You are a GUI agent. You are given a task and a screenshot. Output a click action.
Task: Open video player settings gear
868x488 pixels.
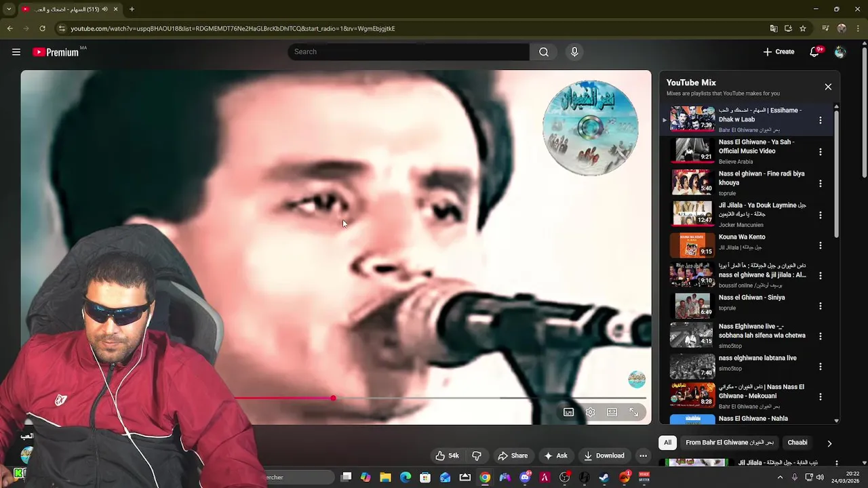[591, 412]
